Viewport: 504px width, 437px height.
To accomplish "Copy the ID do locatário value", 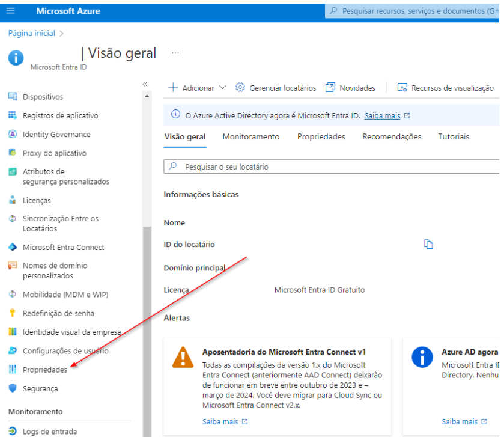I will (428, 245).
